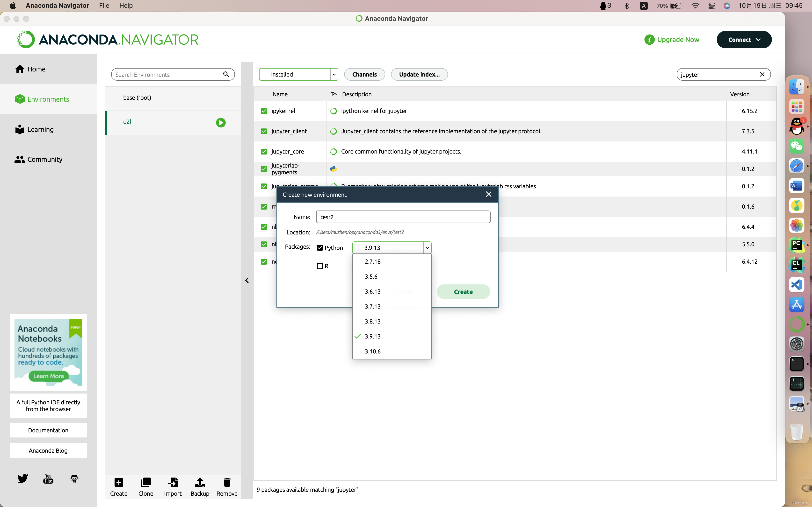Expand the Installed package filter dropdown
Screen dimensions: 812x507
[x=334, y=74]
